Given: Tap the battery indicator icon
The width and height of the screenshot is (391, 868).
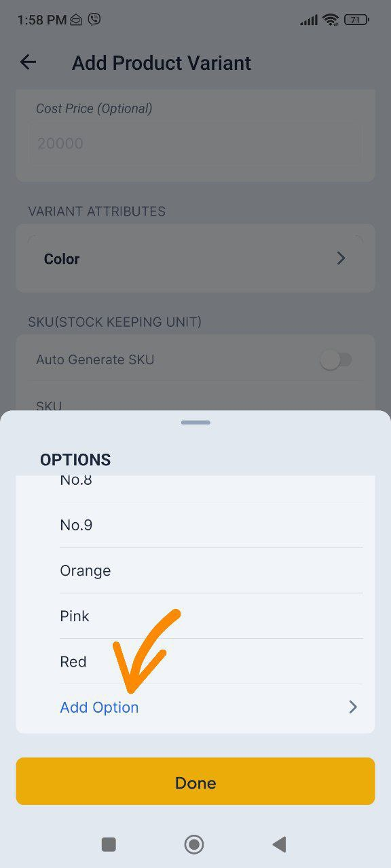Looking at the screenshot, I should 356,20.
